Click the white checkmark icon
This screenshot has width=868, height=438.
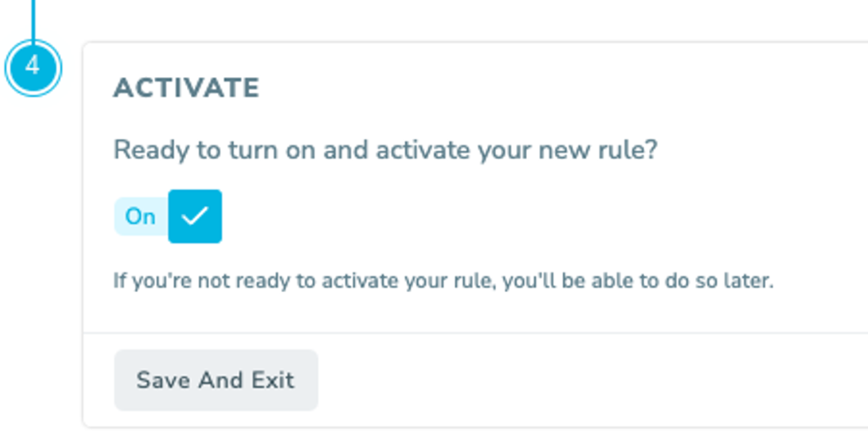(x=195, y=216)
